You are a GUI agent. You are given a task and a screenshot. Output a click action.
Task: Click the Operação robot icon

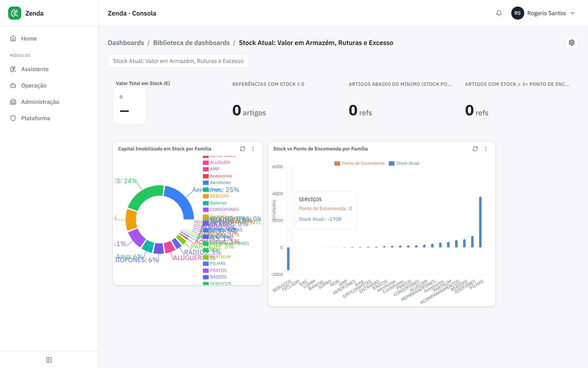pyautogui.click(x=13, y=85)
